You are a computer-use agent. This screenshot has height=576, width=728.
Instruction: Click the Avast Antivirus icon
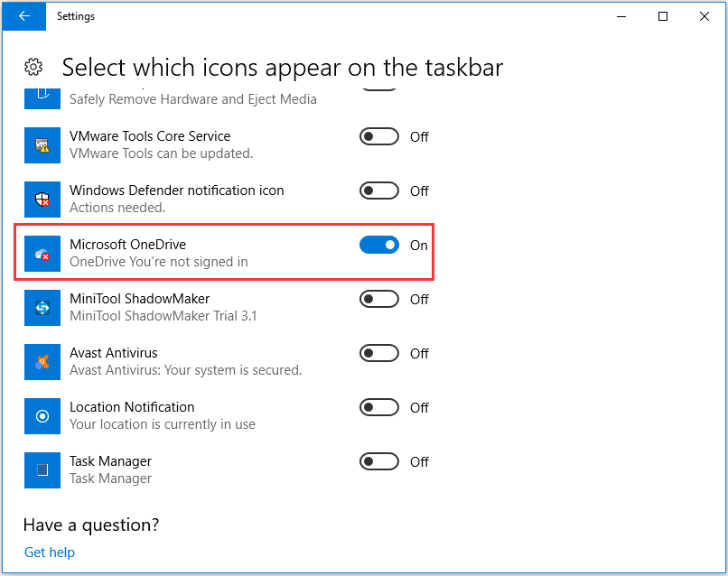tap(42, 362)
